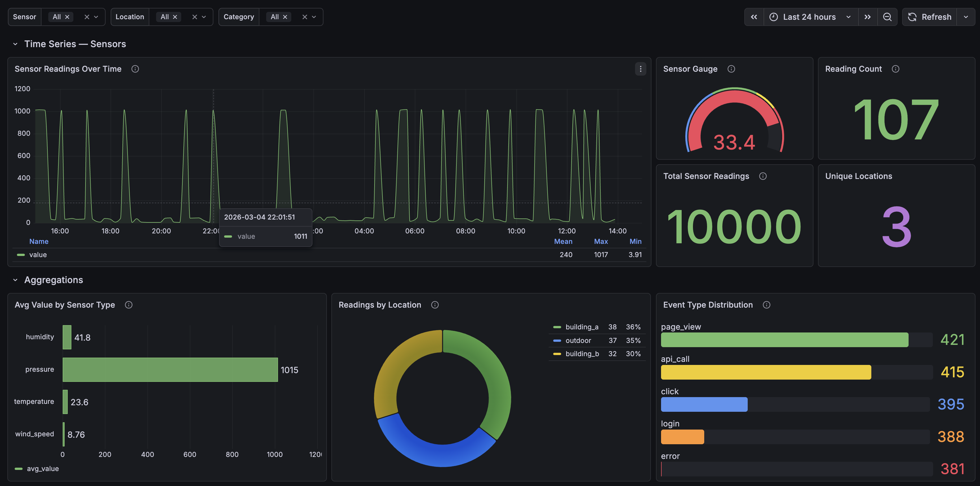Viewport: 980px width, 486px height.
Task: Open Sensor Readings Over Time panel menu
Action: 641,69
